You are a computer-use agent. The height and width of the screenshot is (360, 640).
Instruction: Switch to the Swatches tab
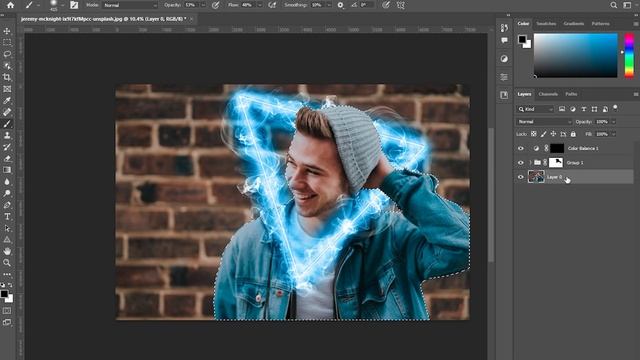click(546, 24)
